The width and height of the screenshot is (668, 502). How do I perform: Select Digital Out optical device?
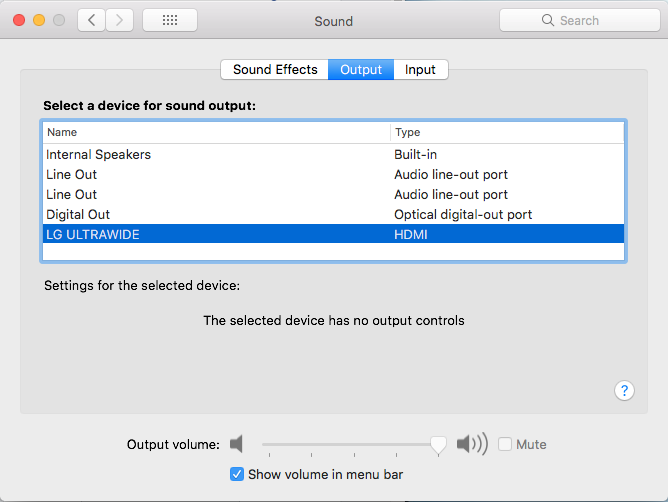[x=78, y=215]
